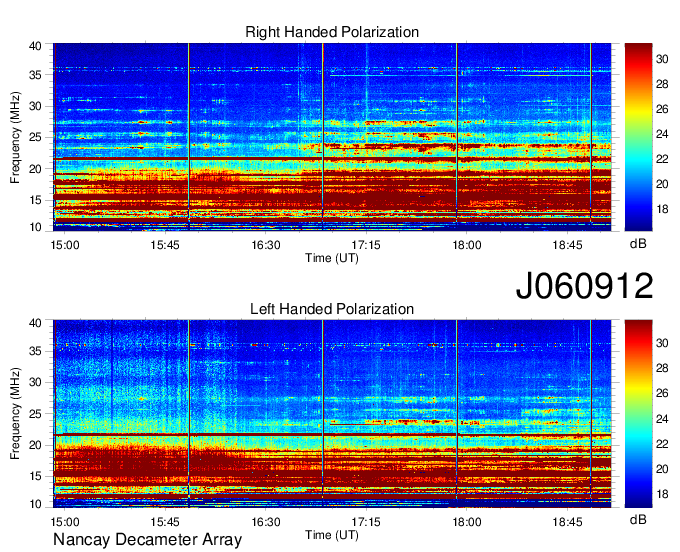Select the "26" dB tick on lower colorbar

pos(662,394)
